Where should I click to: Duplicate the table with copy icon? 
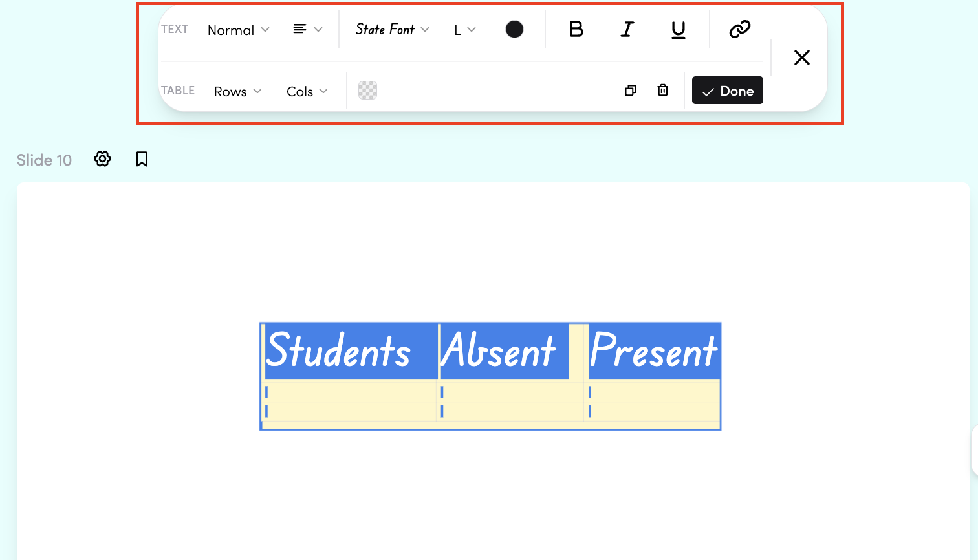pos(630,91)
